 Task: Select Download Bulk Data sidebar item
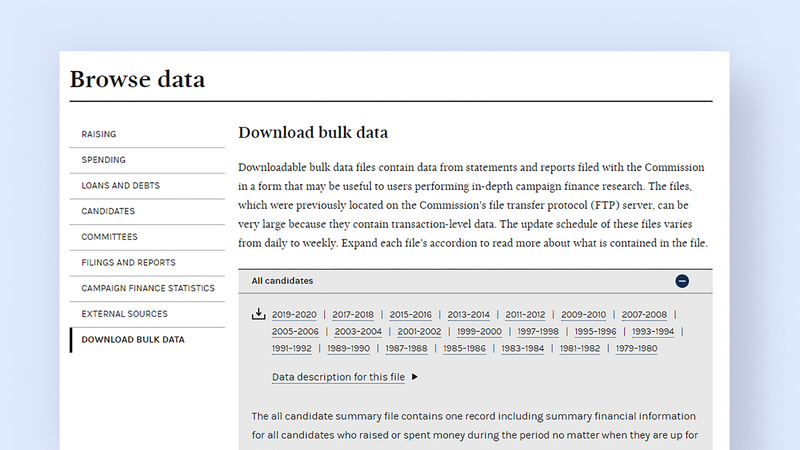[x=133, y=340]
